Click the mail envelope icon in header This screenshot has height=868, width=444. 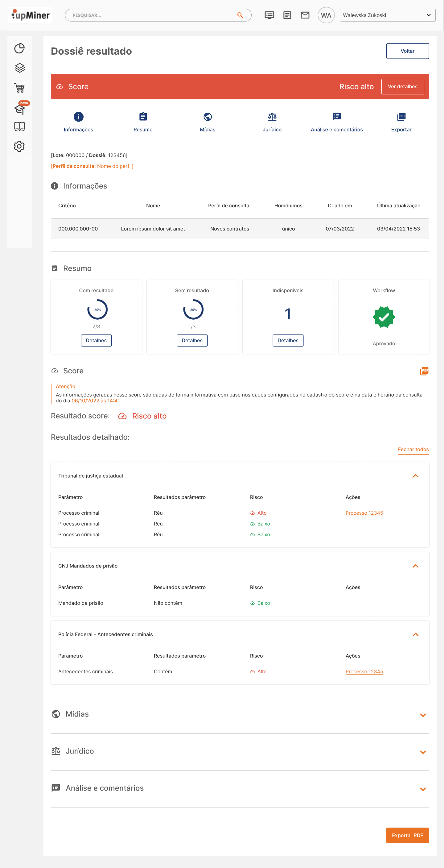(305, 15)
